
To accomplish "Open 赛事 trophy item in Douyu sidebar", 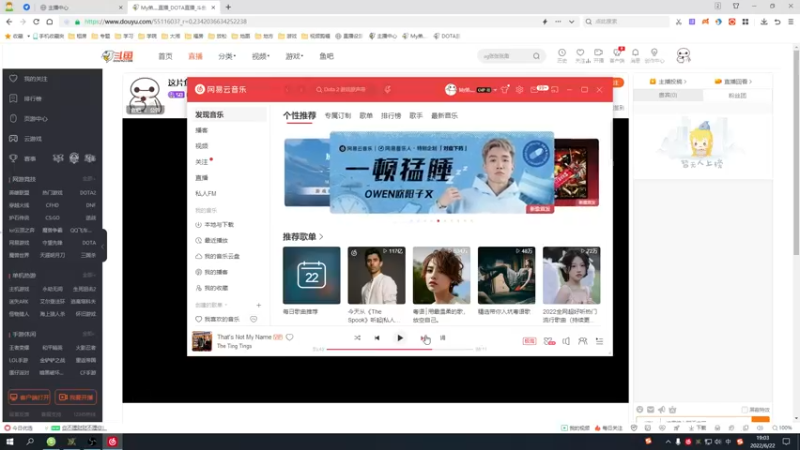I will coord(23,159).
